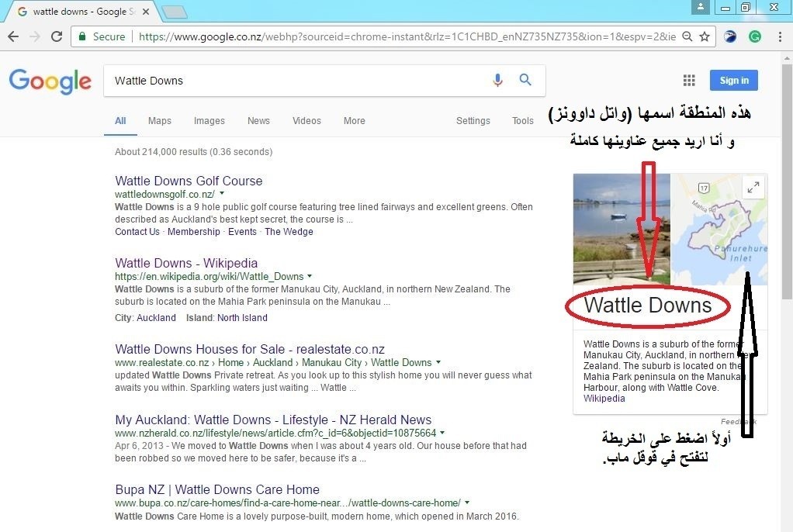Open search Settings menu
Screen dimensions: 793x532
click(473, 121)
